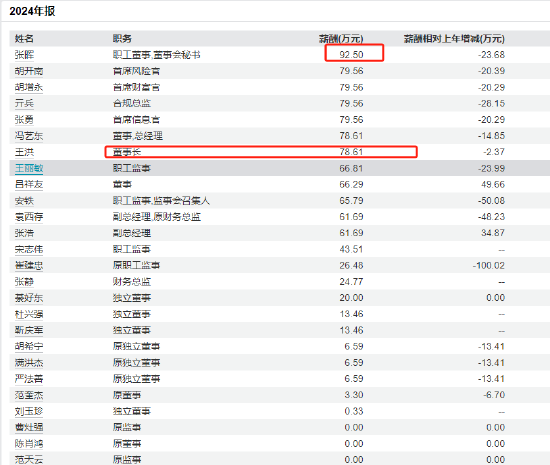Select the 财务总监 position cell for 张静
The width and height of the screenshot is (550, 465).
click(x=132, y=282)
